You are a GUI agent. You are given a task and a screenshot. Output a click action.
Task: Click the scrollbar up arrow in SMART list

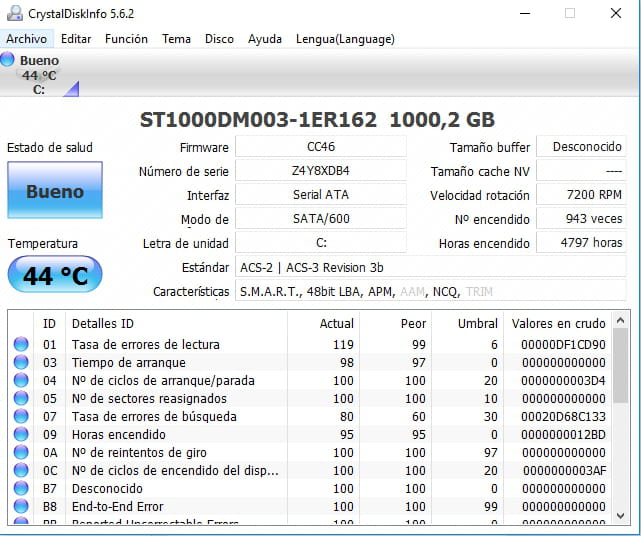[x=620, y=321]
